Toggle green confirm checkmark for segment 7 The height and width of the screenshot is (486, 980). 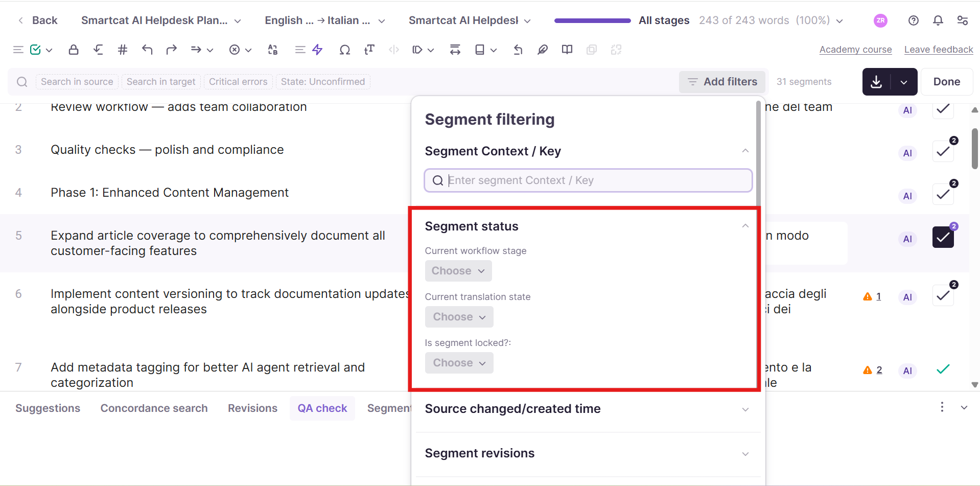[x=943, y=369]
